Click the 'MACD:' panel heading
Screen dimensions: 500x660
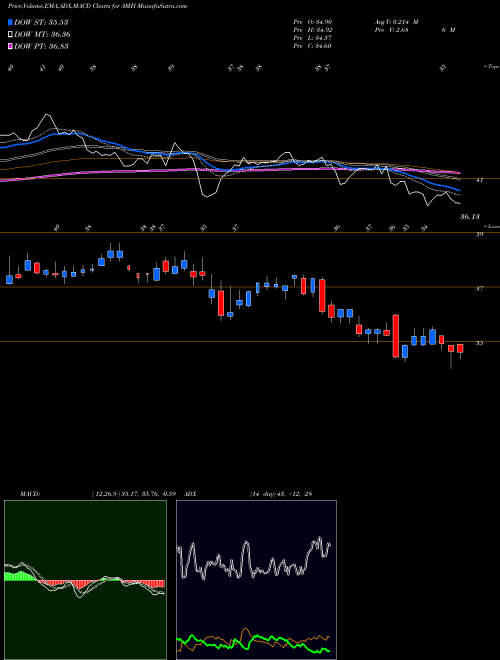[x=30, y=494]
